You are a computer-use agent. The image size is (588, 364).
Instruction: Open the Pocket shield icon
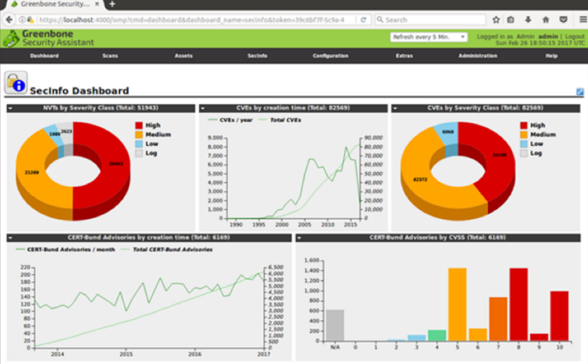[564, 20]
